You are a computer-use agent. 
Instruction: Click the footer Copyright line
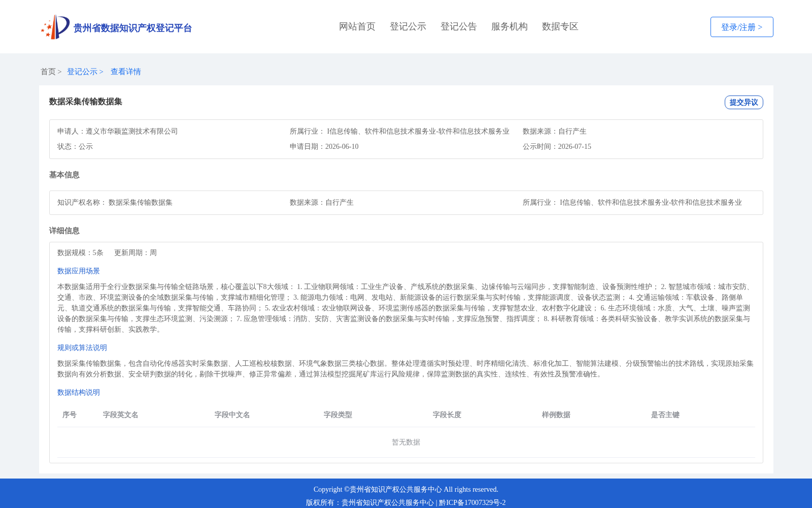click(x=406, y=489)
